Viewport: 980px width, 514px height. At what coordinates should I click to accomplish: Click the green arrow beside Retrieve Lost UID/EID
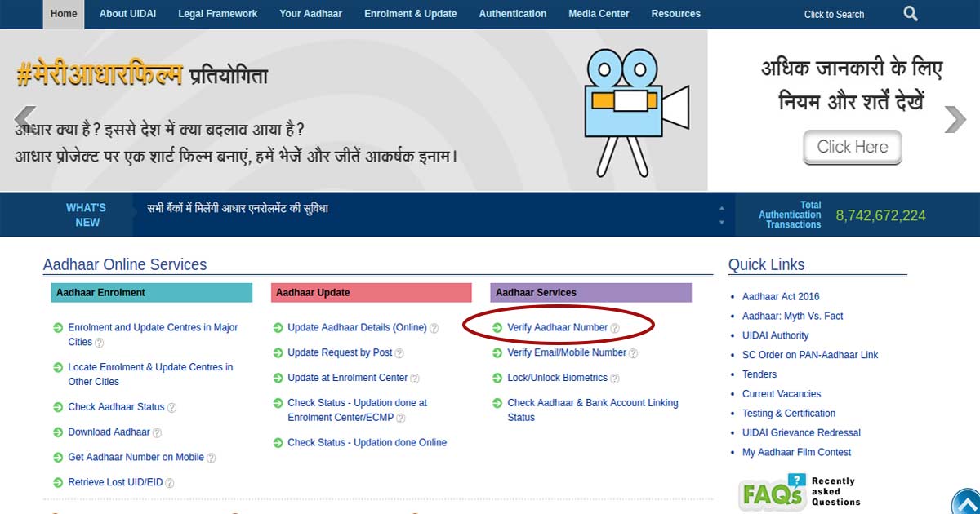[x=58, y=483]
